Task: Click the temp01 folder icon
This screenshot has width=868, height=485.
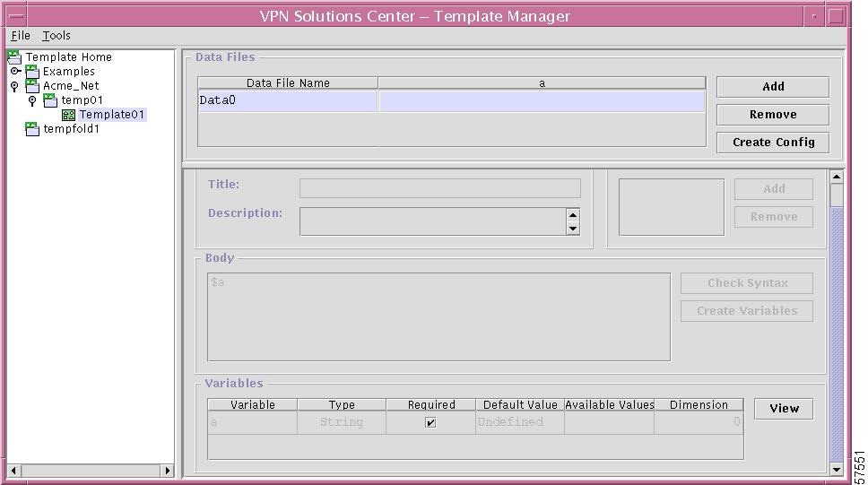Action: (50, 100)
